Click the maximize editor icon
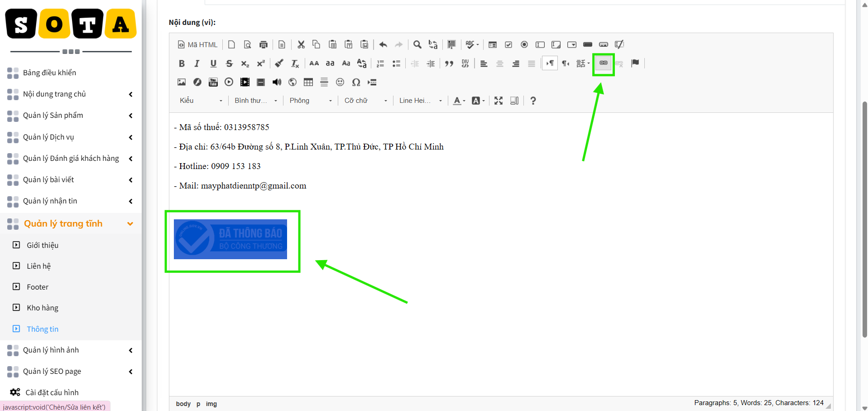868x411 pixels. 499,101
